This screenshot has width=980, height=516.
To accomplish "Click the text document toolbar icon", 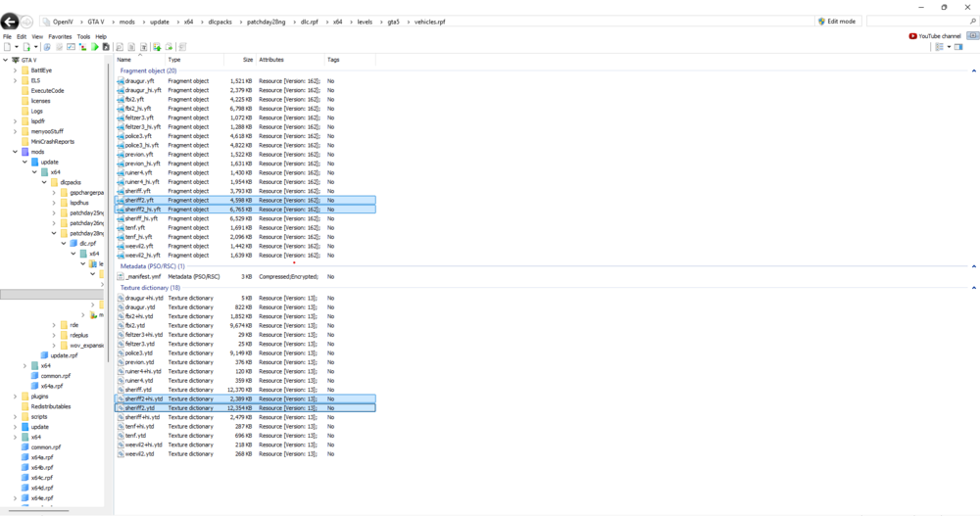I will pyautogui.click(x=132, y=47).
